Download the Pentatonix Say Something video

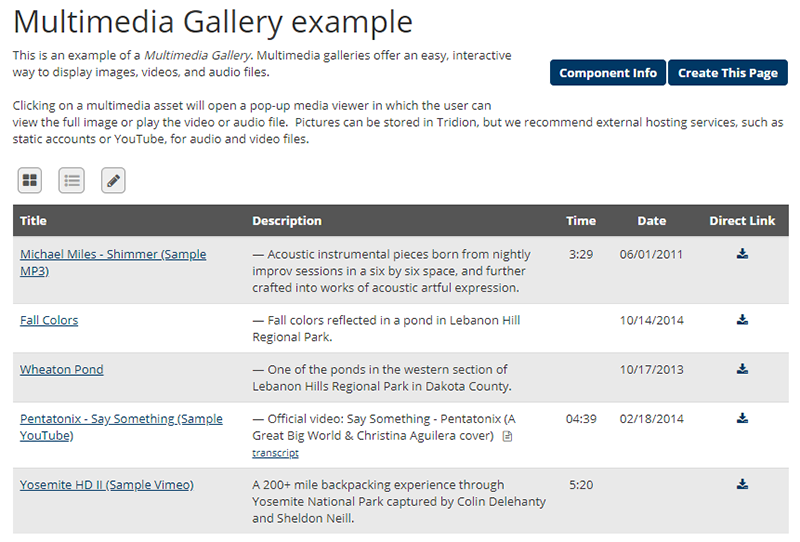pyautogui.click(x=742, y=419)
